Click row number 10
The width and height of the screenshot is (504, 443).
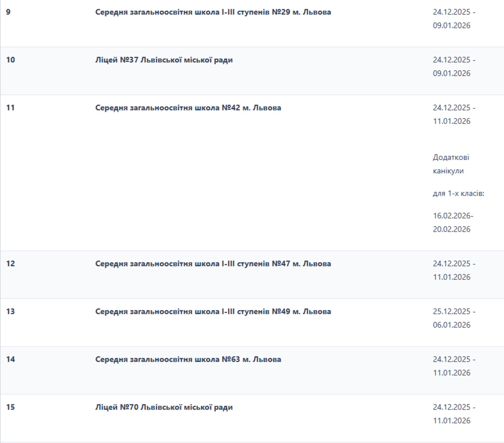(10, 60)
